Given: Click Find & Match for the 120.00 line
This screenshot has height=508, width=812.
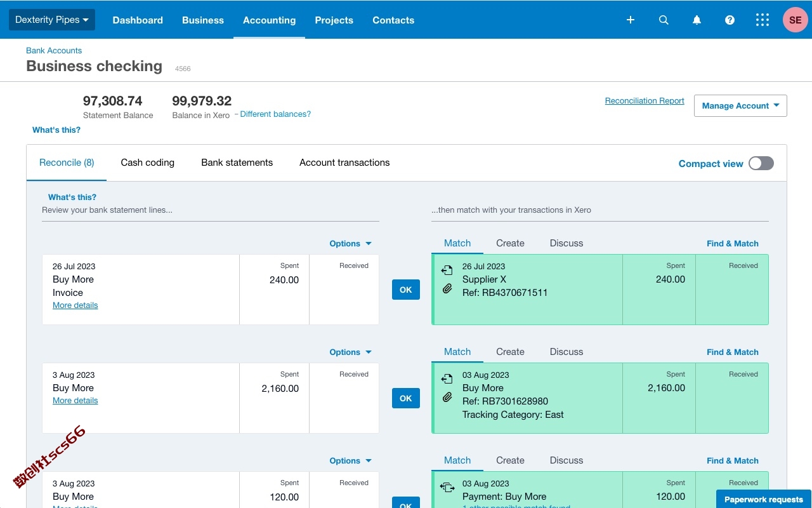Looking at the screenshot, I should pos(733,460).
